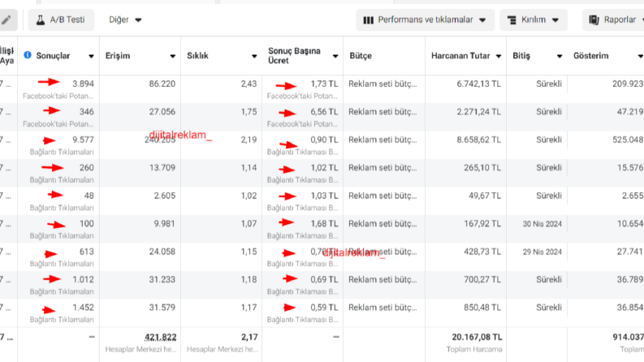The image size is (644, 362).
Task: Open Sonuçlar column dropdown arrow
Action: (x=91, y=56)
